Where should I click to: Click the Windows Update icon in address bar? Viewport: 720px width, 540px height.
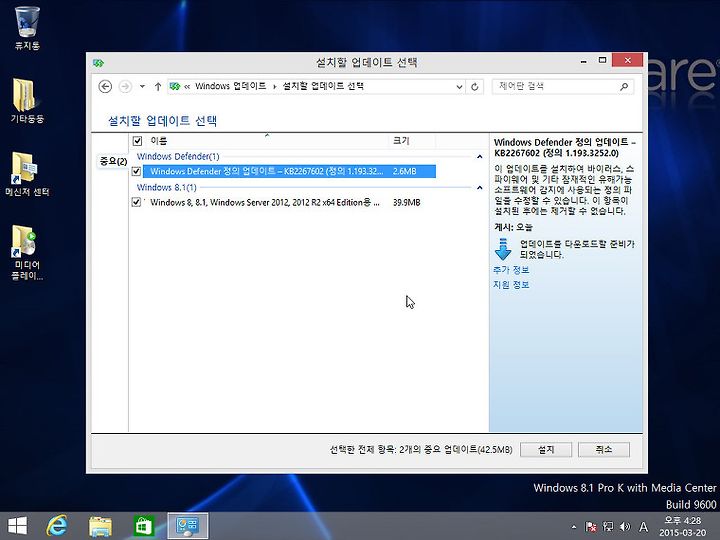click(x=175, y=86)
